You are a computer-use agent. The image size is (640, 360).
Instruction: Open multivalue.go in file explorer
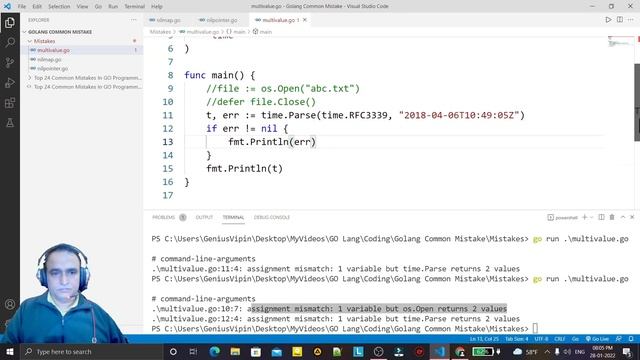point(53,50)
